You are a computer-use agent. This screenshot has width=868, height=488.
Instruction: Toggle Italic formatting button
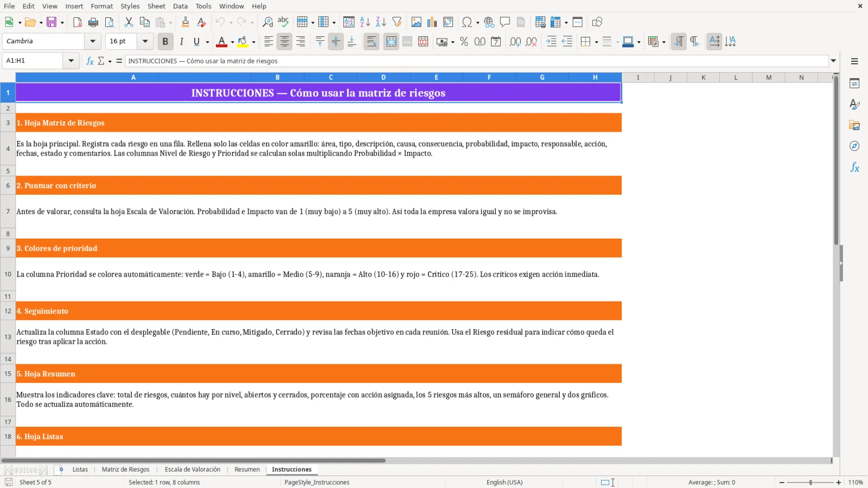coord(181,42)
